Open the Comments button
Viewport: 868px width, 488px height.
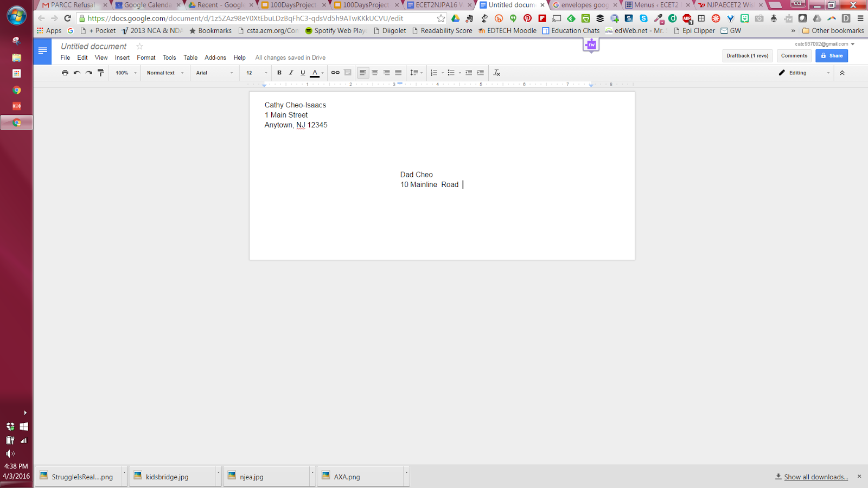click(794, 56)
